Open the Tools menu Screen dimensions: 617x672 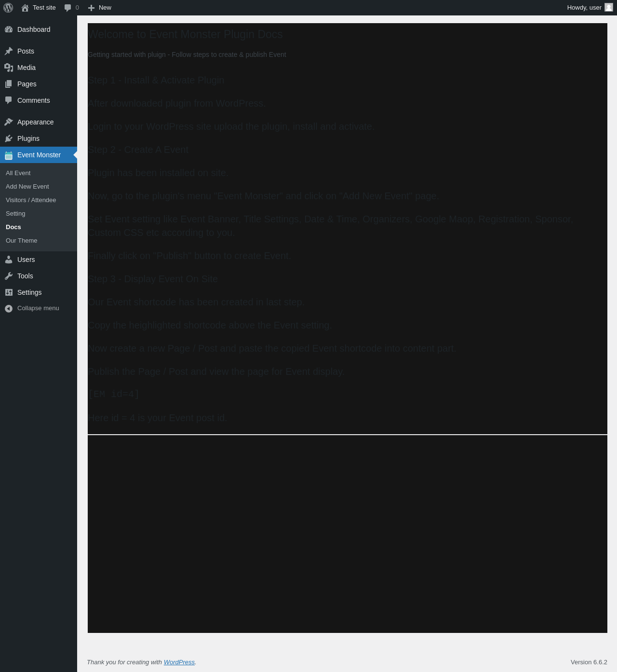click(x=39, y=276)
